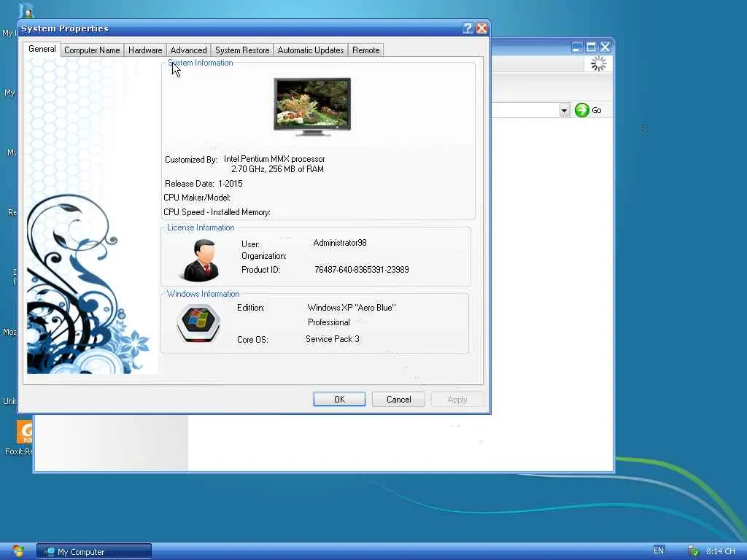Maximize the My Computer window
747x560 pixels.
(x=591, y=47)
